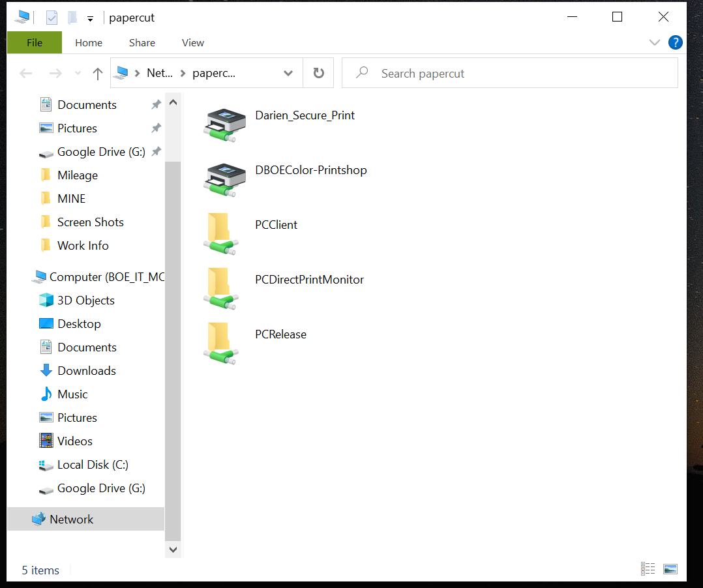The image size is (703, 588).
Task: Open the Darien_Secure_Print printer icon
Action: pos(224,125)
